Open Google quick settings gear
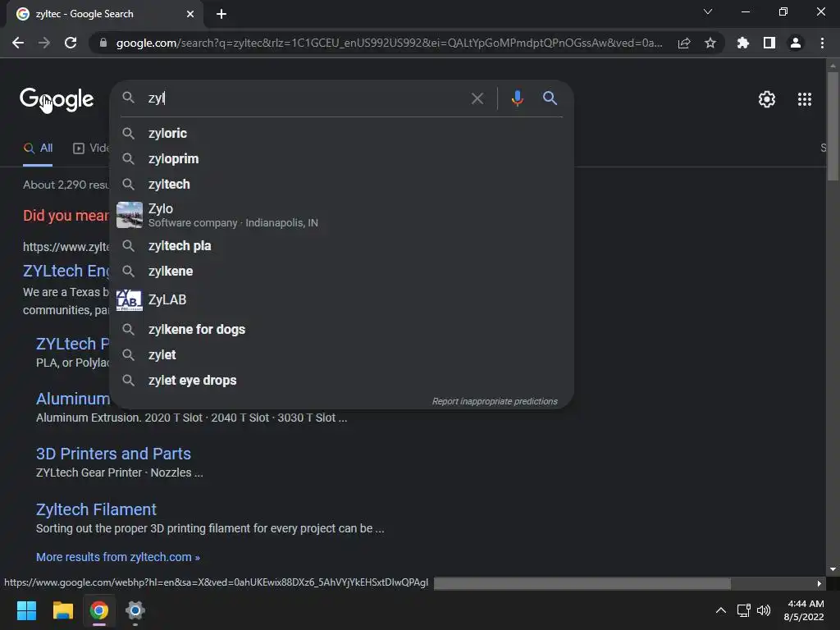 767,99
